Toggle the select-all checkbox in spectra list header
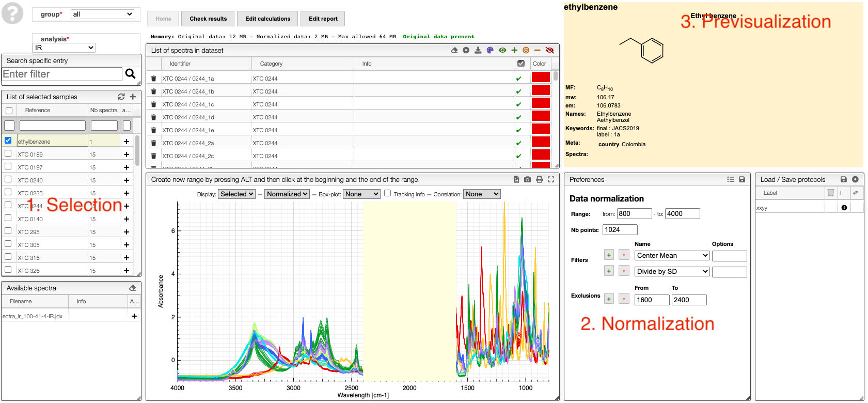 pyautogui.click(x=521, y=64)
